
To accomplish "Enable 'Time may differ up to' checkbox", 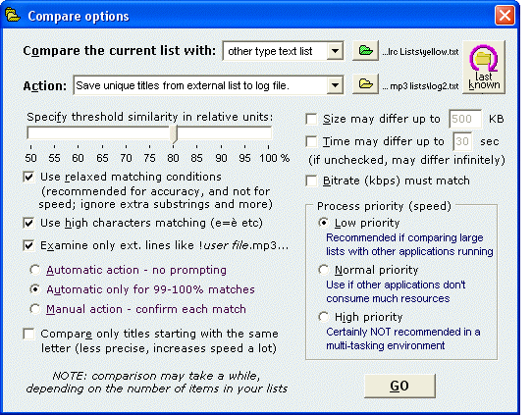I will click(x=311, y=141).
